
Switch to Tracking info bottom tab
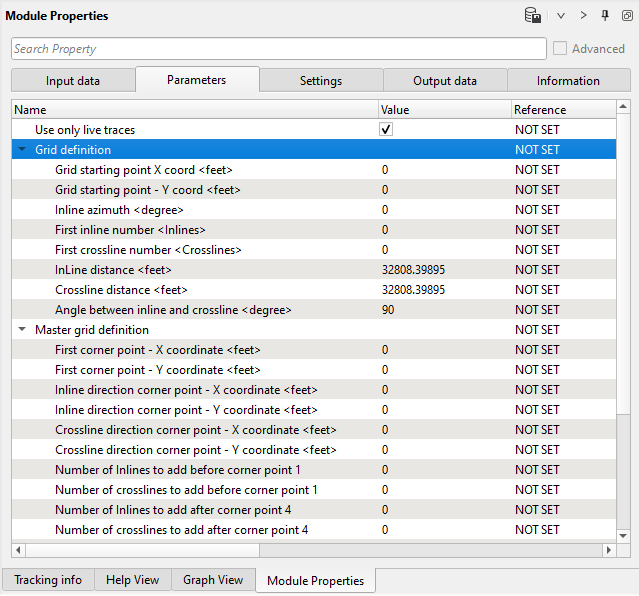(x=48, y=580)
